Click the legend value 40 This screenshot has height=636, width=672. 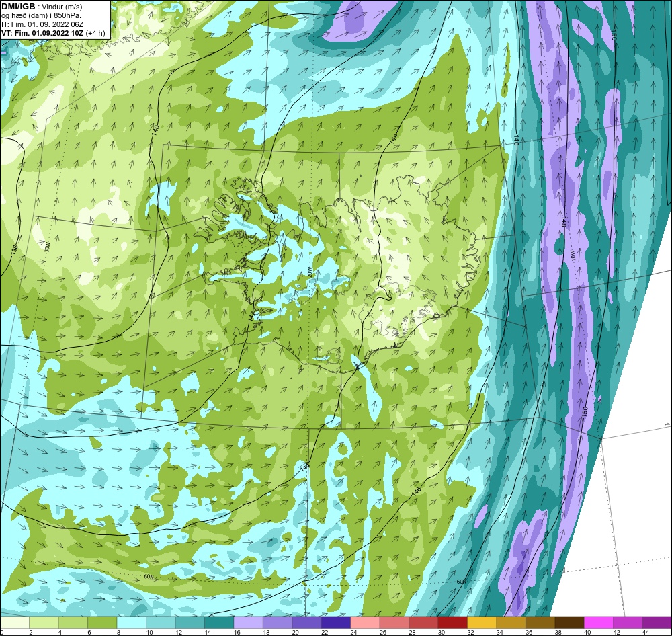coord(587,632)
